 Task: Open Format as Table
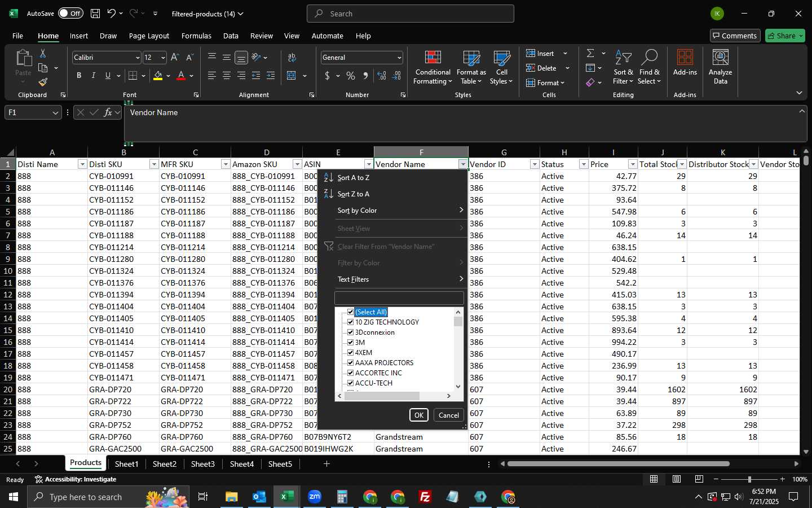click(471, 68)
